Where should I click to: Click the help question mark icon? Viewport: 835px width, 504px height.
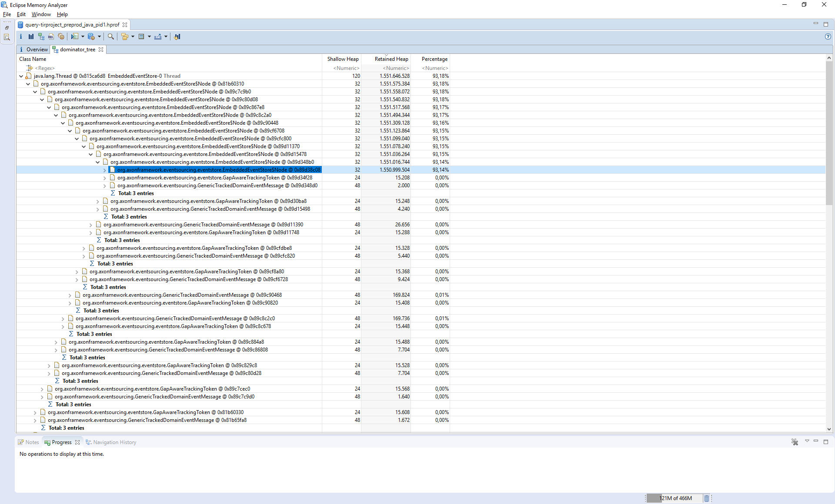coord(828,36)
